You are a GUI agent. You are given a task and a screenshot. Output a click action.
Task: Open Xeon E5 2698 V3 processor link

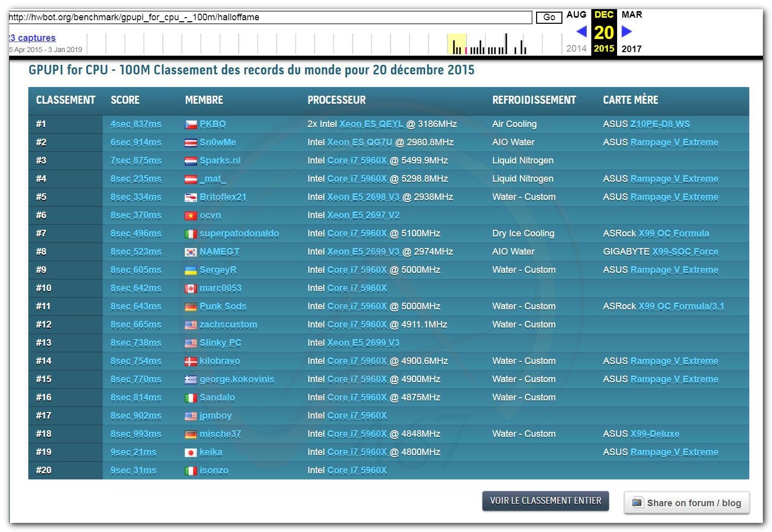click(x=363, y=197)
